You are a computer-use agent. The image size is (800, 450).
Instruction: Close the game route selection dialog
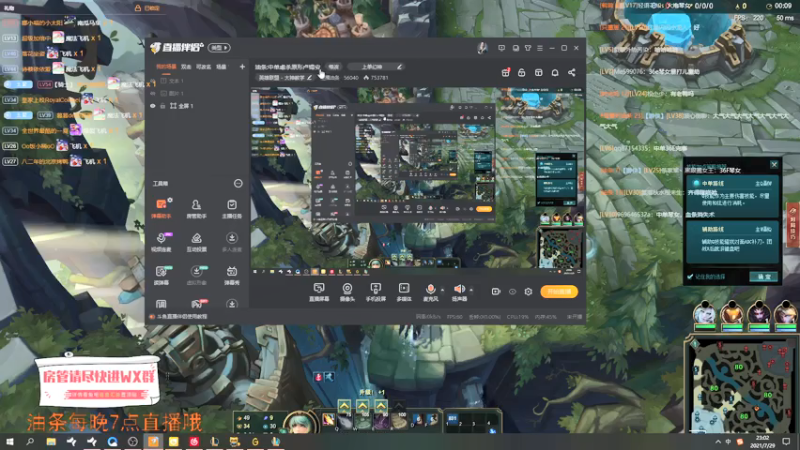(x=774, y=164)
